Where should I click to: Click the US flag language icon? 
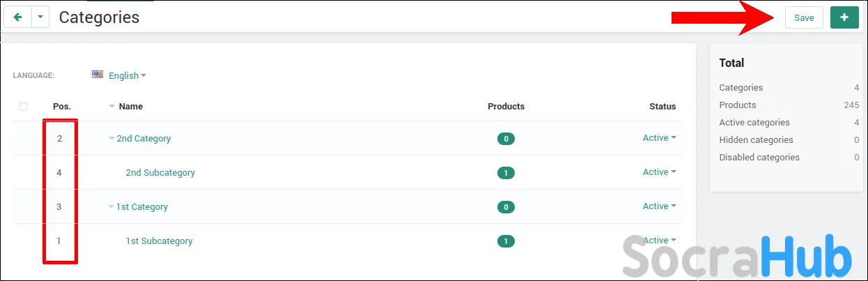click(98, 75)
